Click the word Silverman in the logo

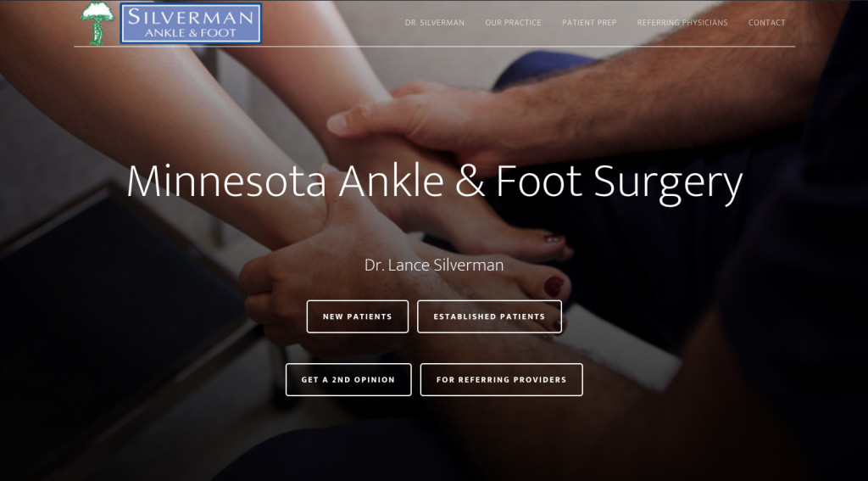coord(191,17)
